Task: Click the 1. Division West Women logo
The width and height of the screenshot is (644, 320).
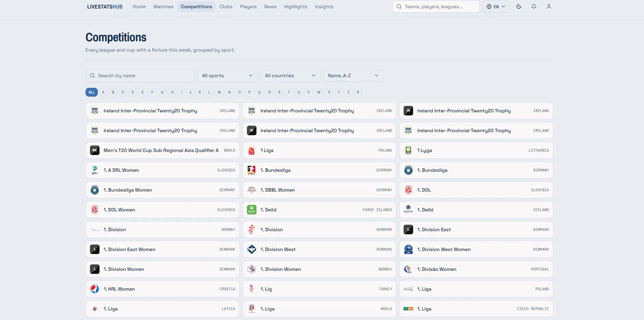Action: 408,249
